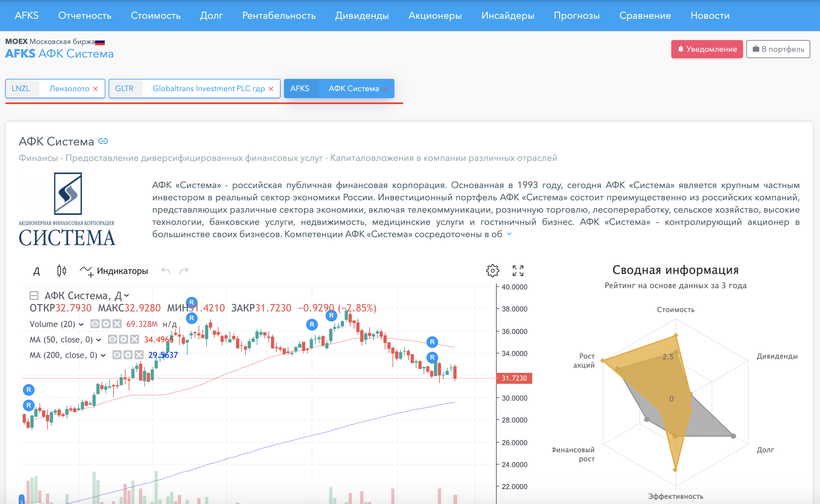820x504 pixels.
Task: Close the АФК Система tab x
Action: 385,89
